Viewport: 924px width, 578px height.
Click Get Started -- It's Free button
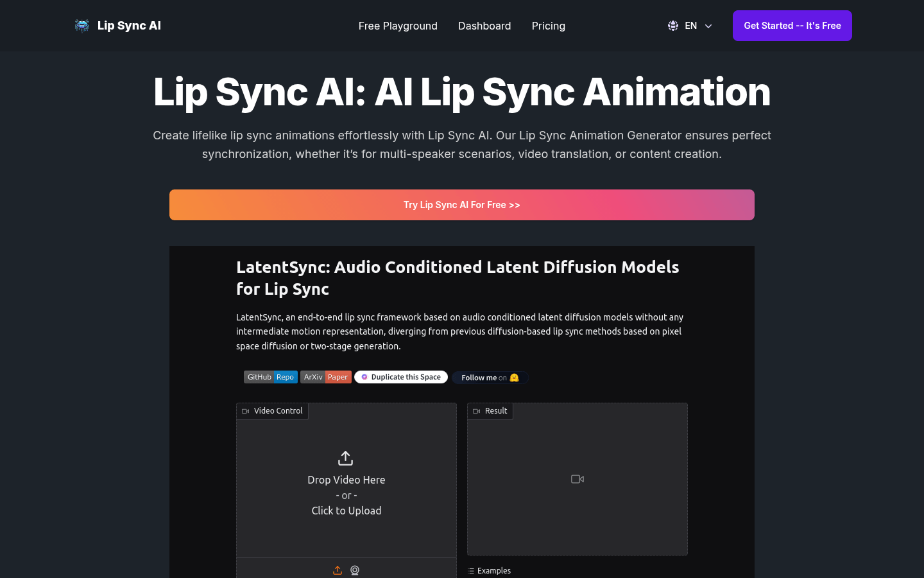click(792, 26)
